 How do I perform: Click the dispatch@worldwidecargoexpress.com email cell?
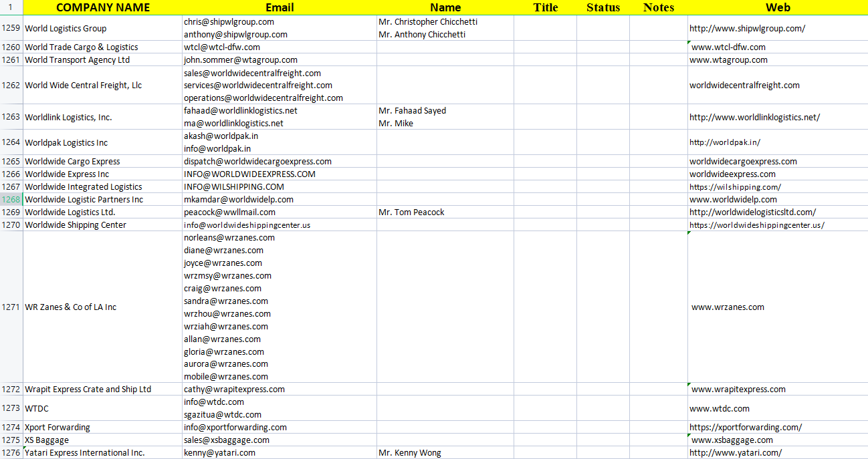(x=257, y=162)
